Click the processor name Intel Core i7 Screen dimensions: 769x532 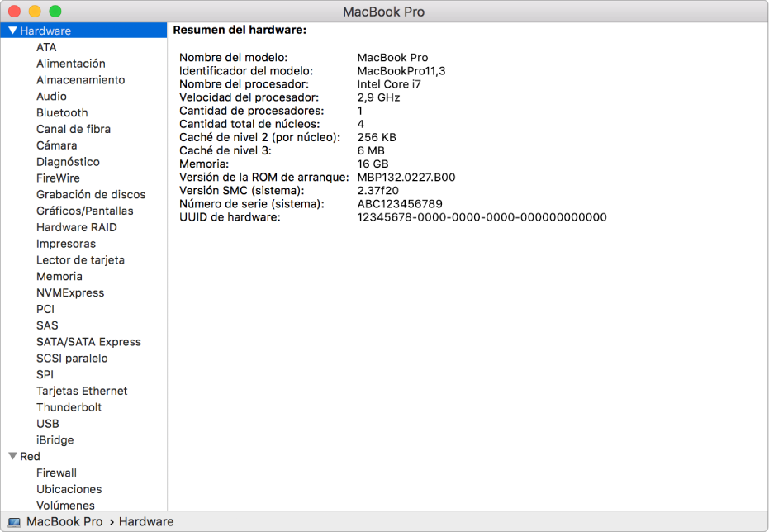click(389, 84)
